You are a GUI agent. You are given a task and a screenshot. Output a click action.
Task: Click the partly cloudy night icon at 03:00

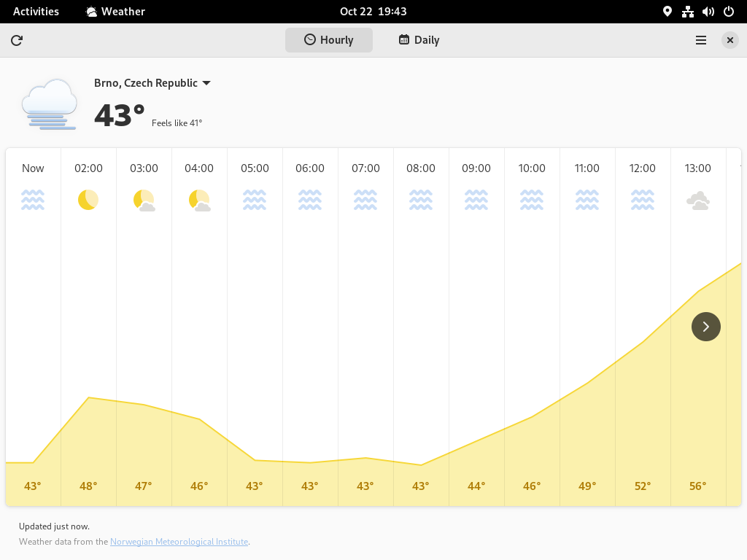coord(144,200)
